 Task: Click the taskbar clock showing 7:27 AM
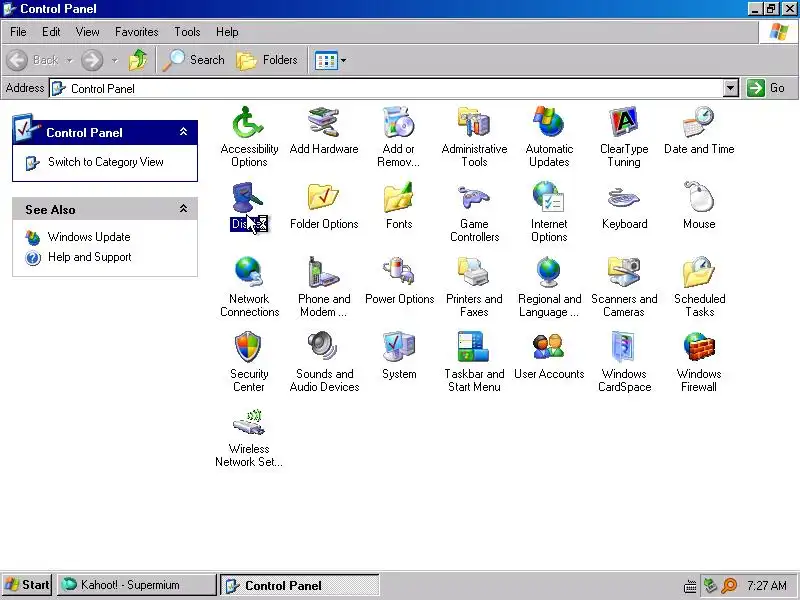coord(767,585)
